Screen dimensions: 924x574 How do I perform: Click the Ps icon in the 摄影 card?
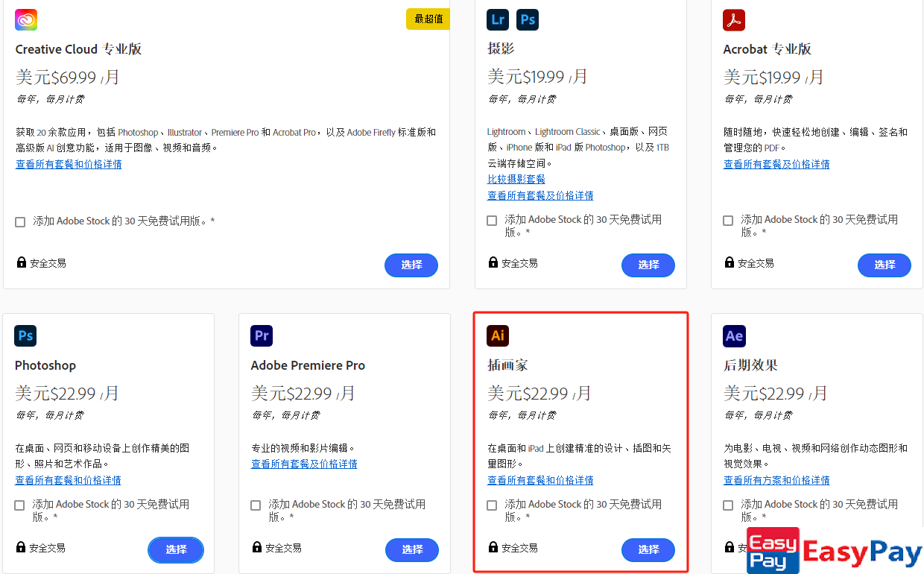pyautogui.click(x=528, y=19)
